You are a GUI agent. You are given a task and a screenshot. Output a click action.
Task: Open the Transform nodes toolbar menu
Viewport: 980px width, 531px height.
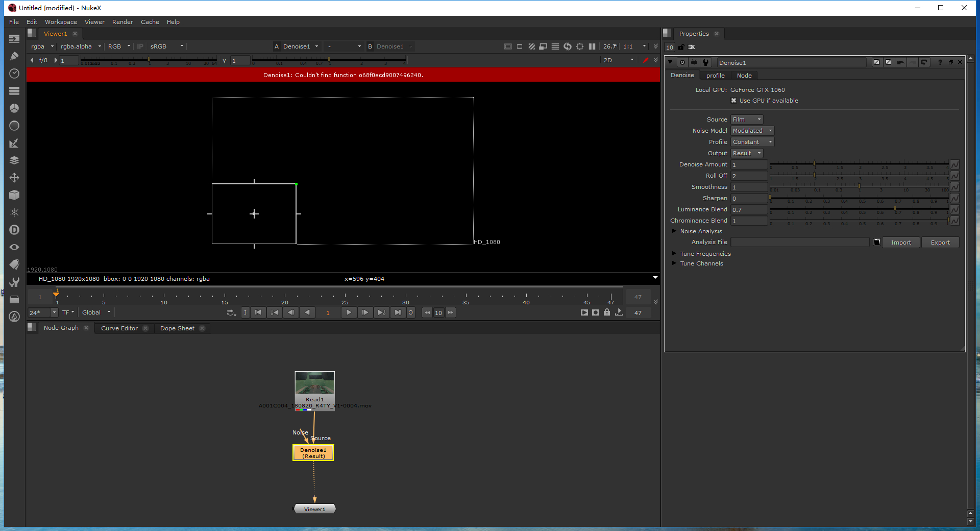tap(14, 178)
